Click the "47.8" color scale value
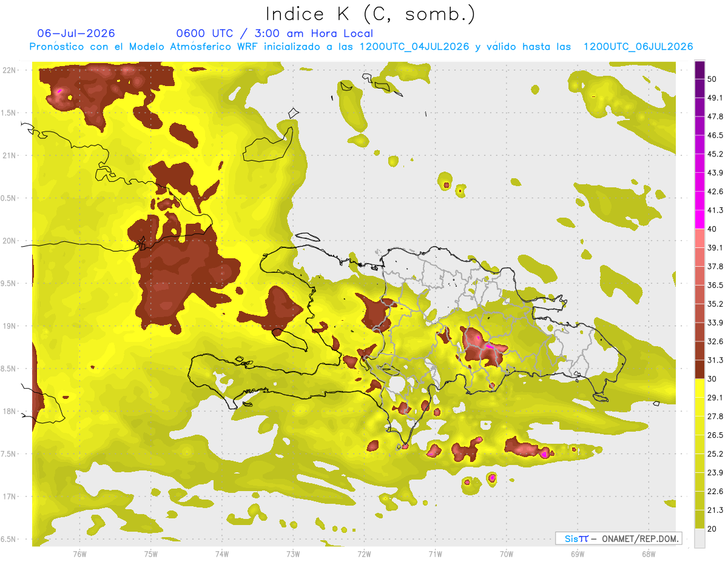728x562 pixels. tap(715, 116)
